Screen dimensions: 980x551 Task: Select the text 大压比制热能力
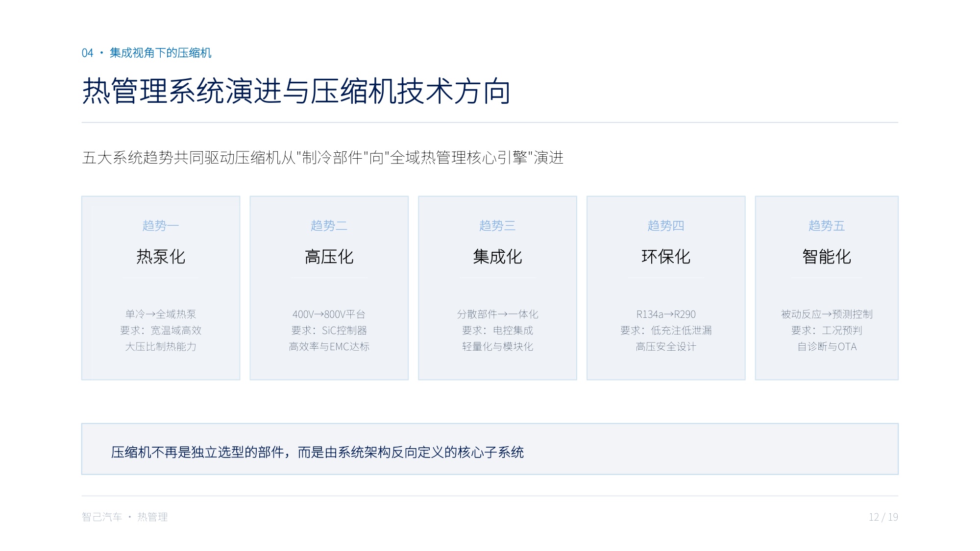(161, 346)
